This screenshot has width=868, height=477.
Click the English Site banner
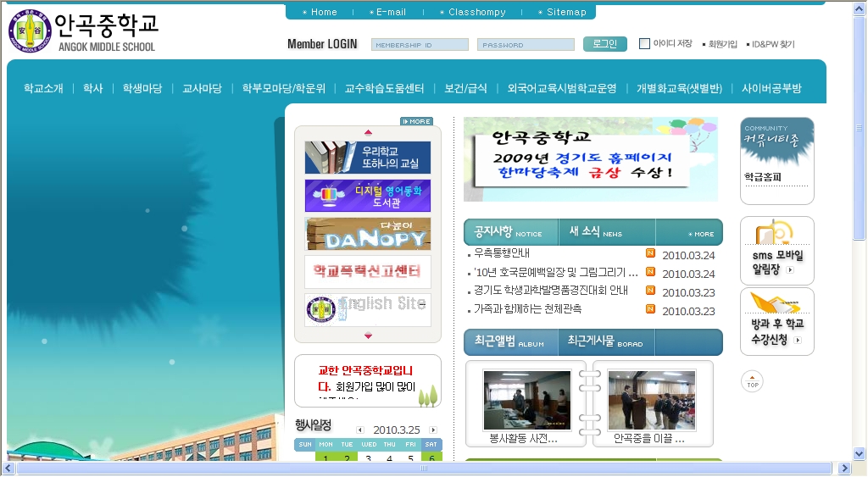click(367, 310)
